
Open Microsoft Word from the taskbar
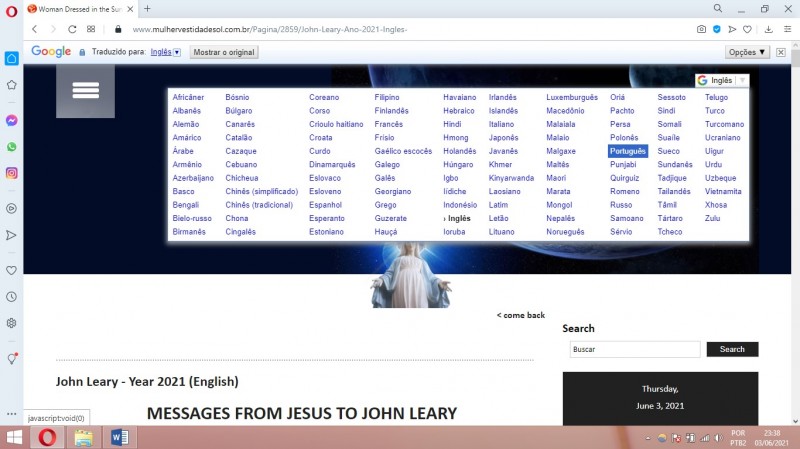[x=120, y=437]
